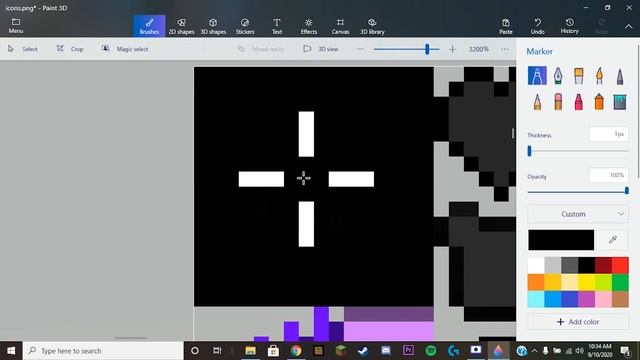Open the more options ellipsis
This screenshot has width=640, height=360.
tap(505, 49)
